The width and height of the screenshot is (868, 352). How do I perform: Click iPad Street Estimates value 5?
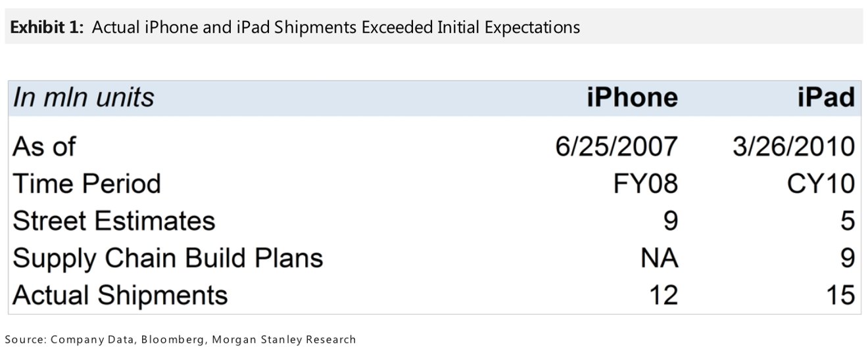point(848,221)
